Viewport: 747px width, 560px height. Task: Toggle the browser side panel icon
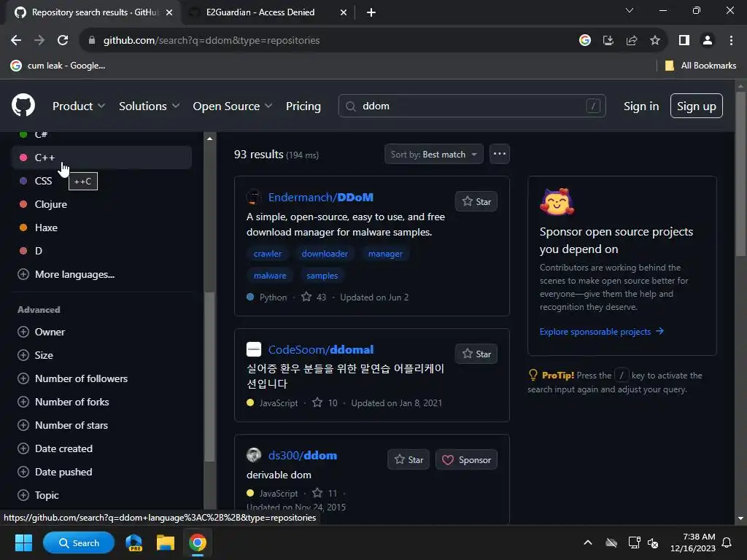click(684, 41)
